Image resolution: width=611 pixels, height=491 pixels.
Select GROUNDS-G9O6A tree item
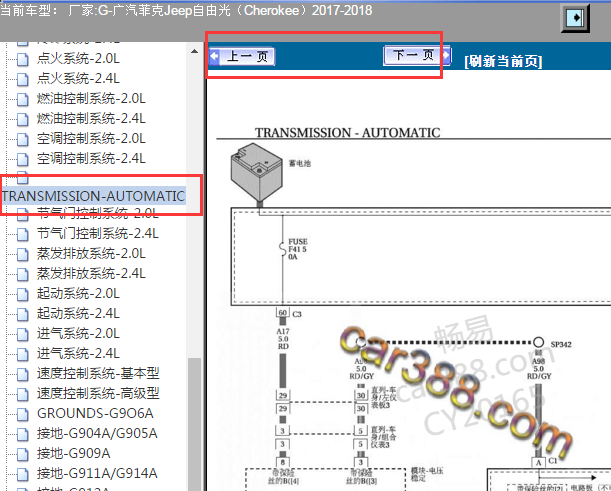pyautogui.click(x=95, y=413)
